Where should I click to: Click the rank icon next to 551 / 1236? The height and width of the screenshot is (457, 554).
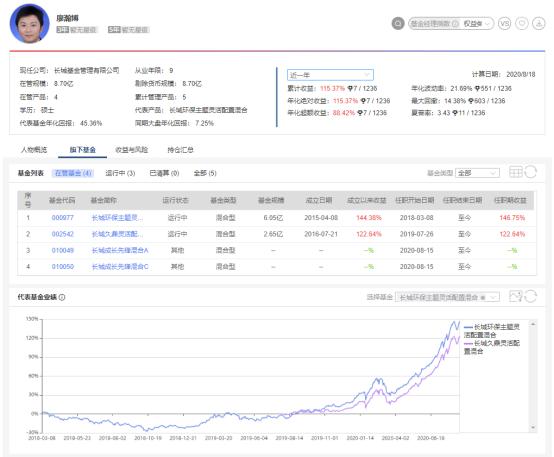pyautogui.click(x=477, y=88)
